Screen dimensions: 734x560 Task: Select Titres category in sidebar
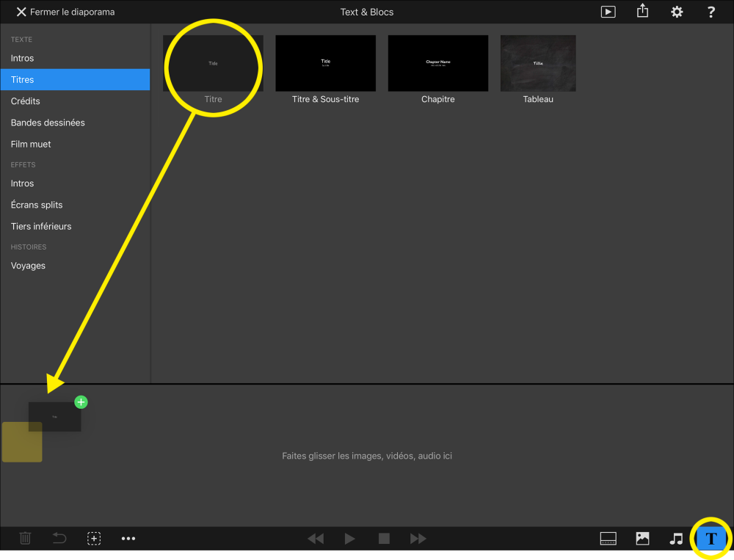(x=75, y=79)
